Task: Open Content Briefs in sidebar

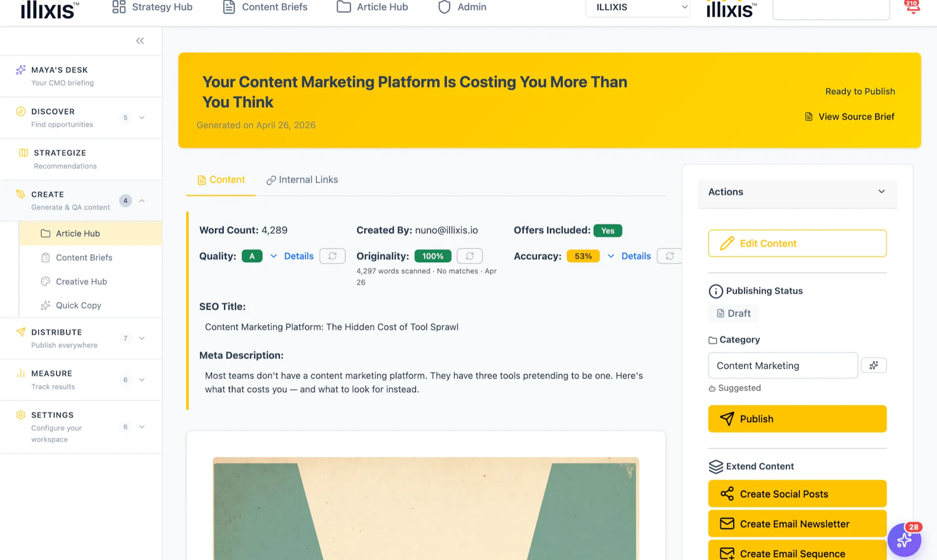Action: 84,257
